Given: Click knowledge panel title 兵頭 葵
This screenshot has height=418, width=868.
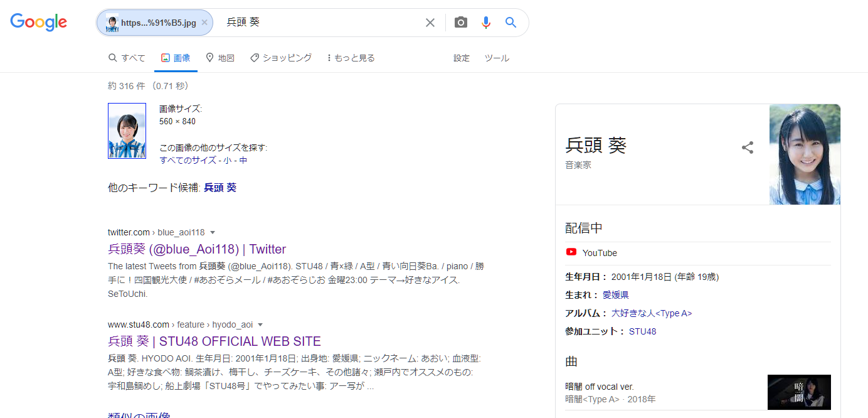Looking at the screenshot, I should (x=596, y=145).
